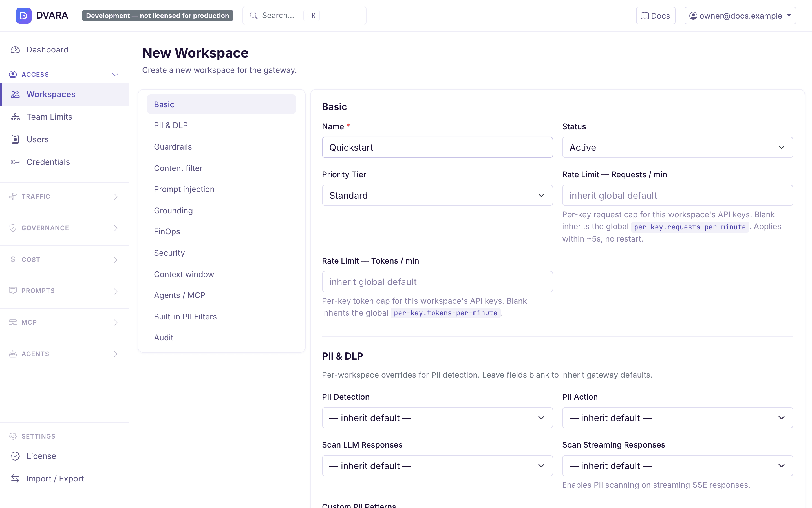
Task: Select the Basic section tab
Action: 221,104
